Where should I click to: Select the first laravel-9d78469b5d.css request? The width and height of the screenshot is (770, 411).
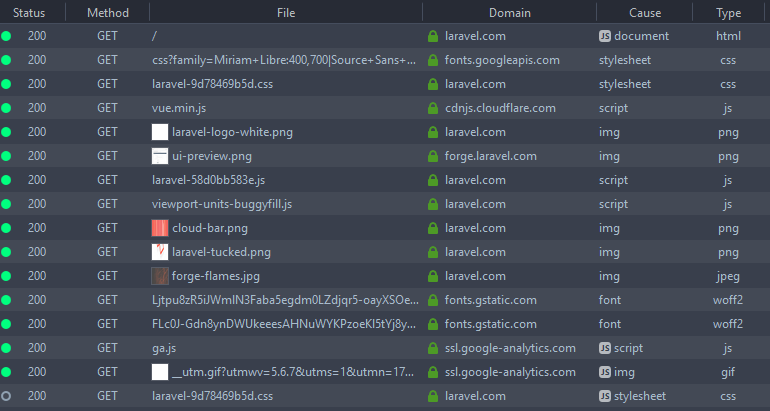click(x=213, y=84)
